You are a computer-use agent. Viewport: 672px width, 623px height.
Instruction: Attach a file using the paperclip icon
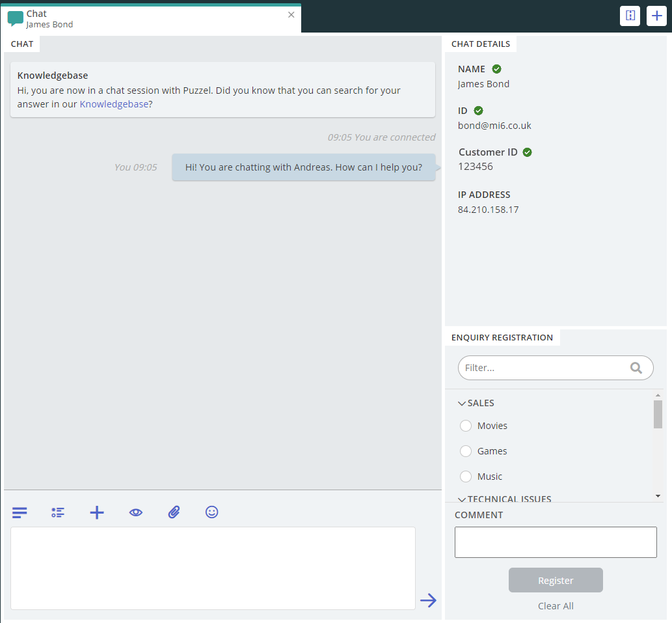(174, 512)
